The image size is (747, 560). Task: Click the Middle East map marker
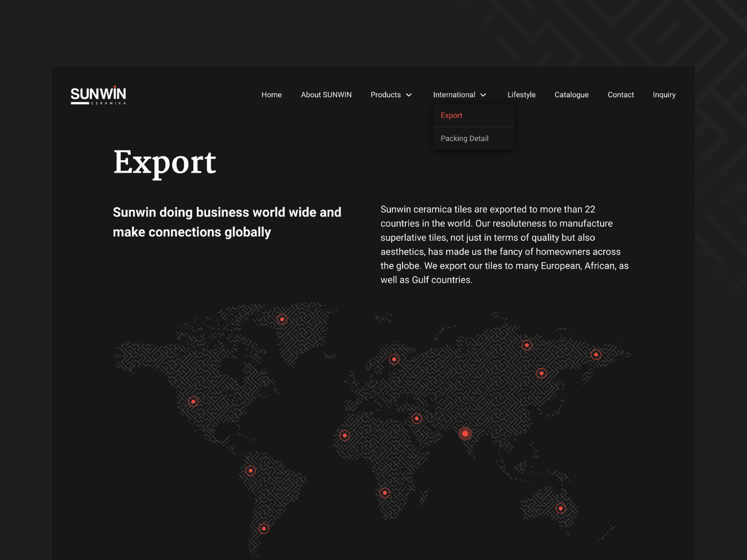tap(417, 419)
